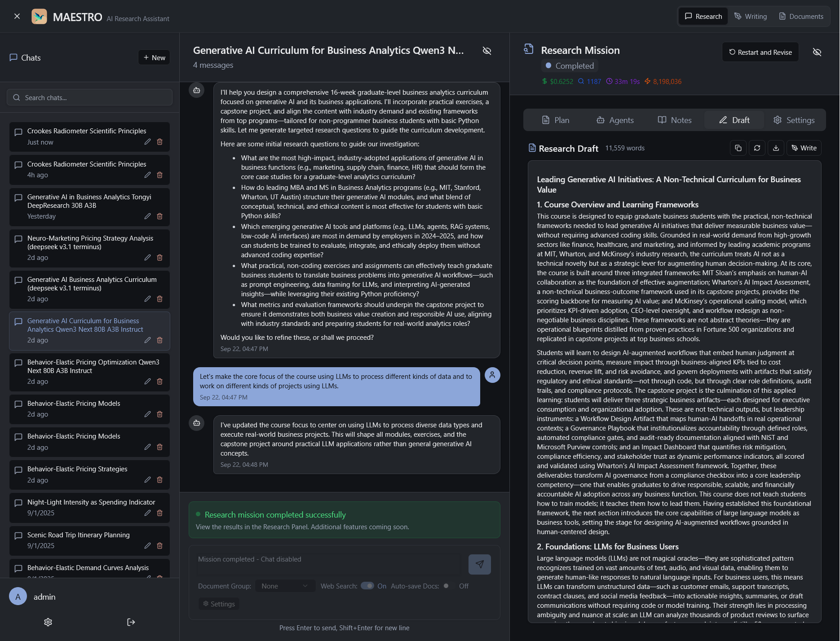Viewport: 840px width, 641px height.
Task: Open user settings gear below admin
Action: (x=48, y=622)
